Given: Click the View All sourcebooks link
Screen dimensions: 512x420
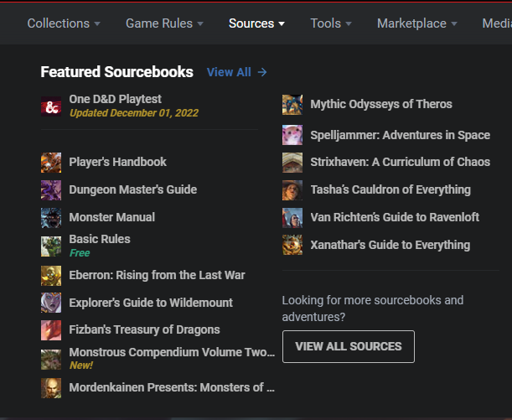Looking at the screenshot, I should [237, 72].
